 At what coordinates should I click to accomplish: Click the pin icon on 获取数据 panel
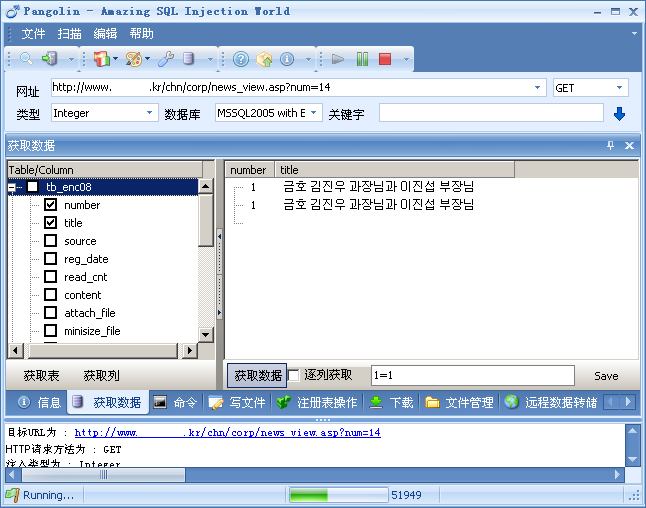(x=610, y=145)
